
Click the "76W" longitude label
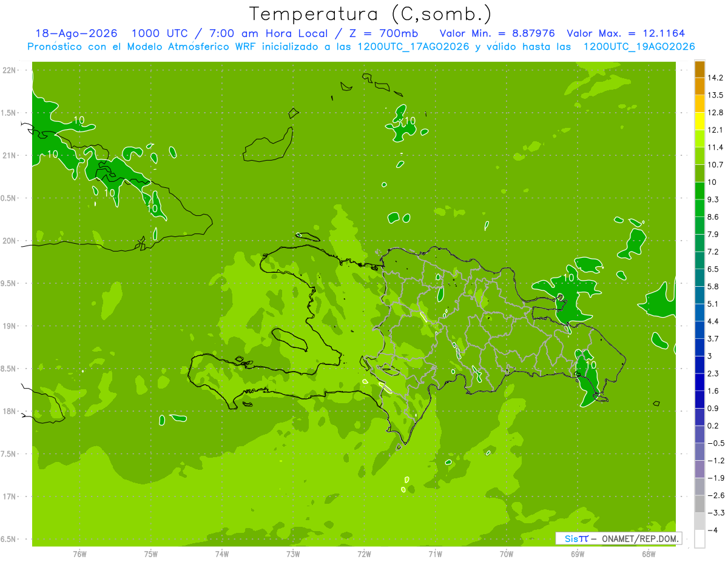[x=79, y=554]
